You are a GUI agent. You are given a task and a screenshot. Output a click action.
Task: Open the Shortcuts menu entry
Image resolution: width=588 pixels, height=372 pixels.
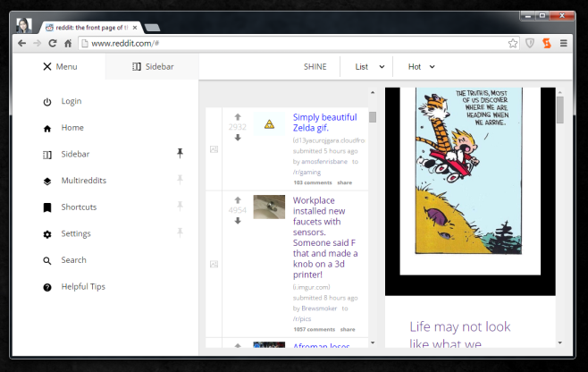click(x=79, y=207)
